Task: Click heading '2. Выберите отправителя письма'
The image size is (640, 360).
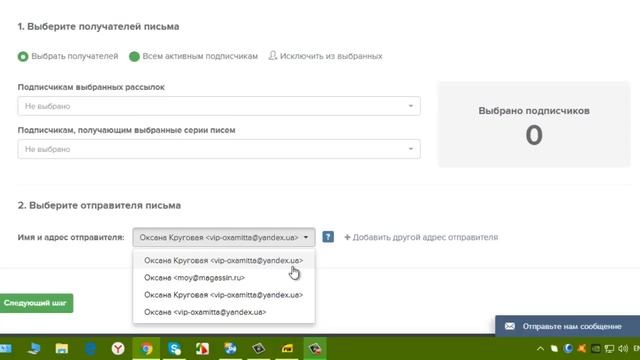Action: [99, 205]
